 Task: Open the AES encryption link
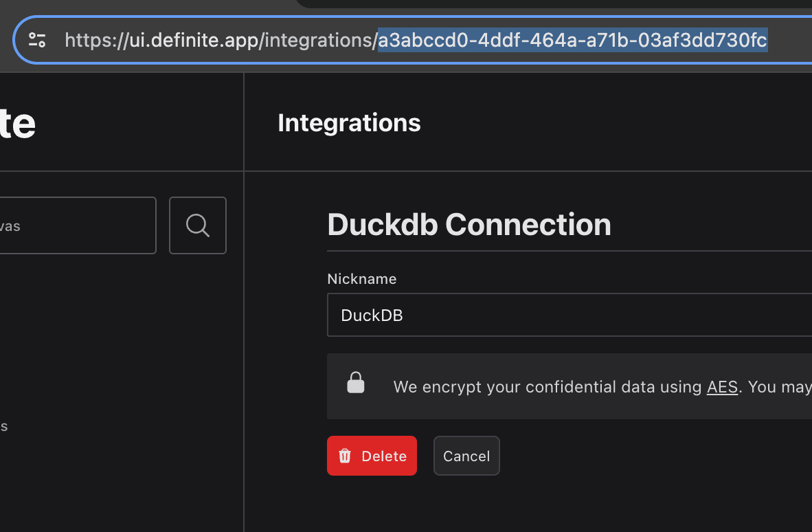723,387
